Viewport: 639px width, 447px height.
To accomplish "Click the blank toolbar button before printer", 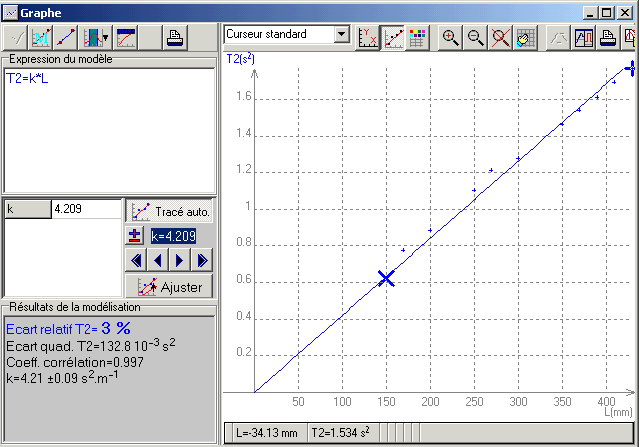I will point(150,38).
